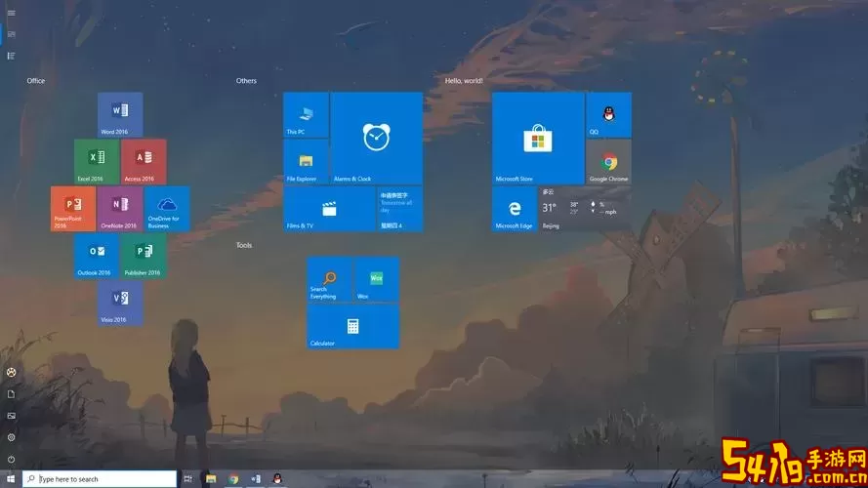Image resolution: width=868 pixels, height=488 pixels.
Task: Open Pictures from the Start sidebar
Action: click(x=11, y=416)
